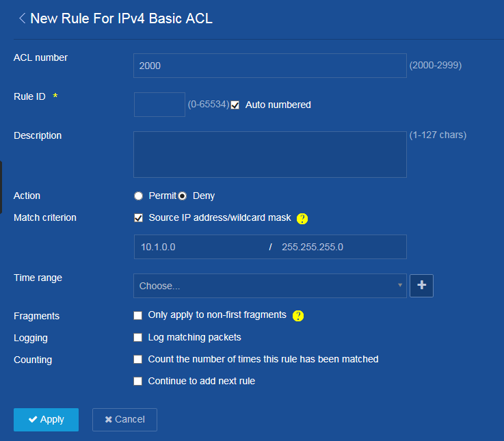Enable Log matching packets checkbox
Viewport: 504px width, 441px height.
click(x=139, y=337)
